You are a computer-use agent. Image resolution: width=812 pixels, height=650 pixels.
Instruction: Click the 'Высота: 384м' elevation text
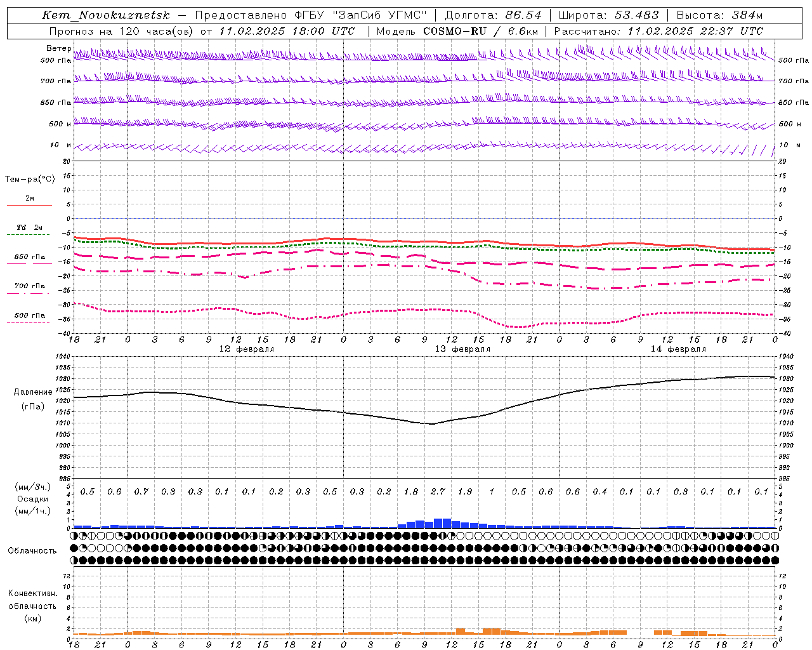tap(719, 15)
